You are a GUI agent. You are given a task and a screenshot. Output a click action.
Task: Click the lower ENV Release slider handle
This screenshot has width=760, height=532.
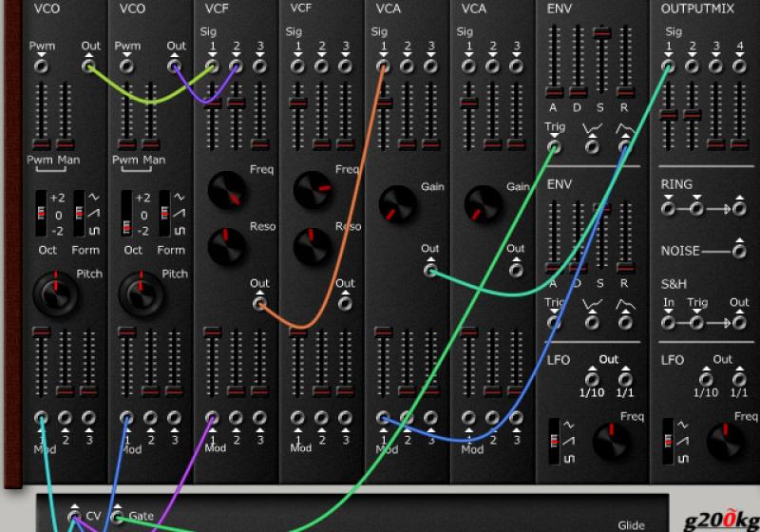[x=625, y=268]
